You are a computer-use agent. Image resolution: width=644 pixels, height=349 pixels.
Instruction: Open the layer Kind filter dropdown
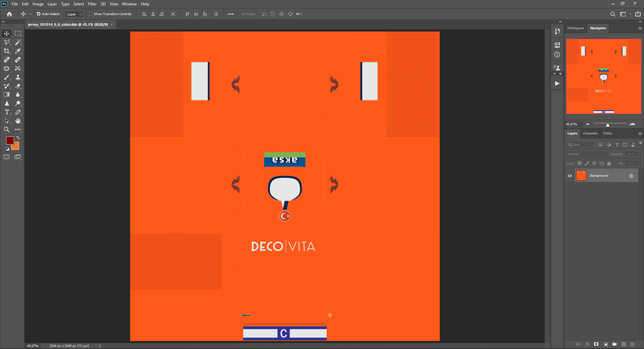pyautogui.click(x=581, y=145)
